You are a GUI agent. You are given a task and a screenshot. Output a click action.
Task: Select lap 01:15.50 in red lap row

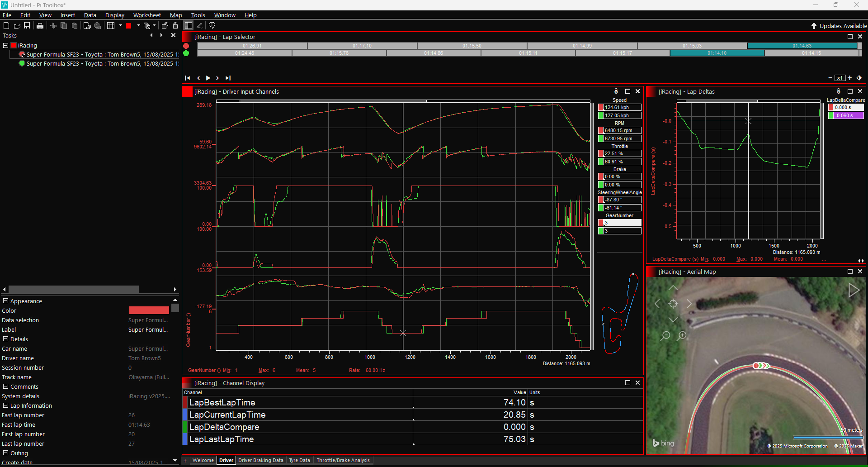(x=472, y=46)
